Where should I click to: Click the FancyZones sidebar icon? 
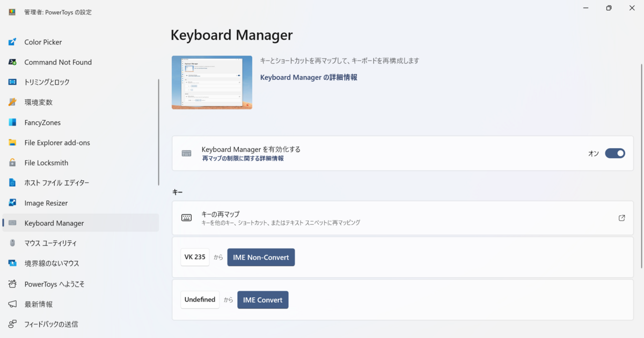[x=12, y=122]
